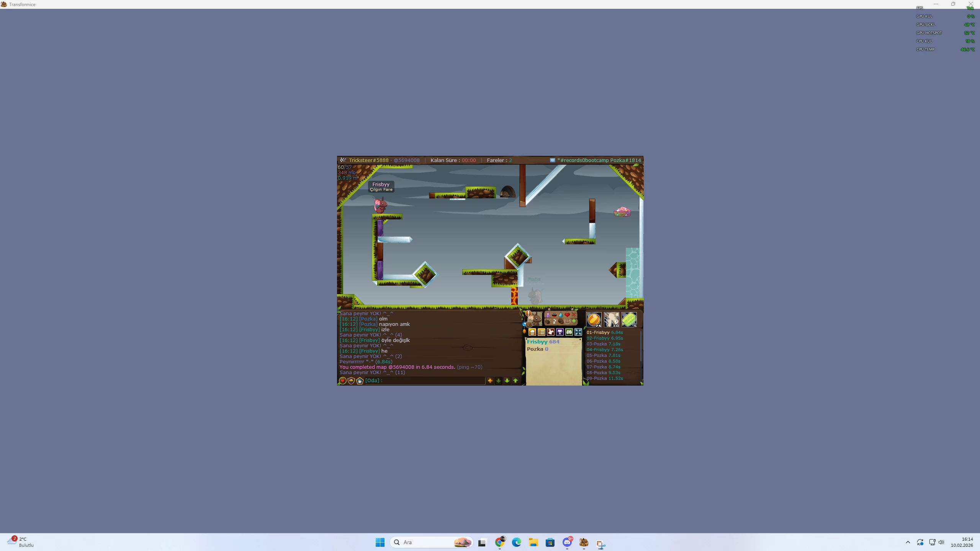Click record row '02-Frisbyy 6.95s'
Screen dimensions: 980x551
[x=605, y=338]
